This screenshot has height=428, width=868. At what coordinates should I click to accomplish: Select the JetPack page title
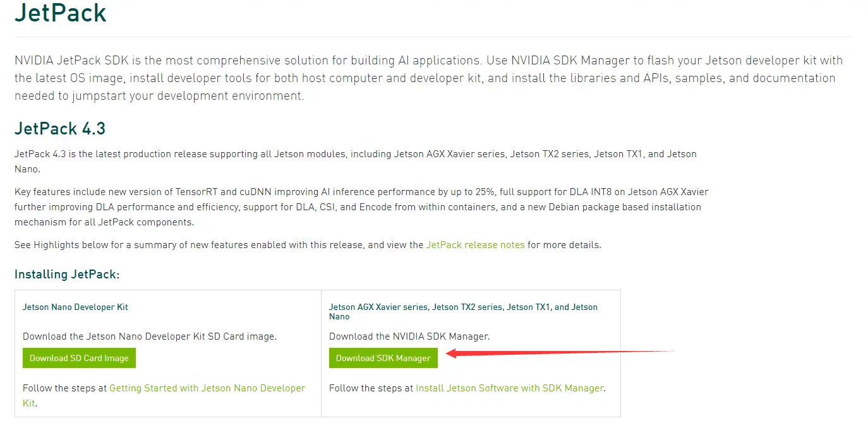(x=61, y=13)
